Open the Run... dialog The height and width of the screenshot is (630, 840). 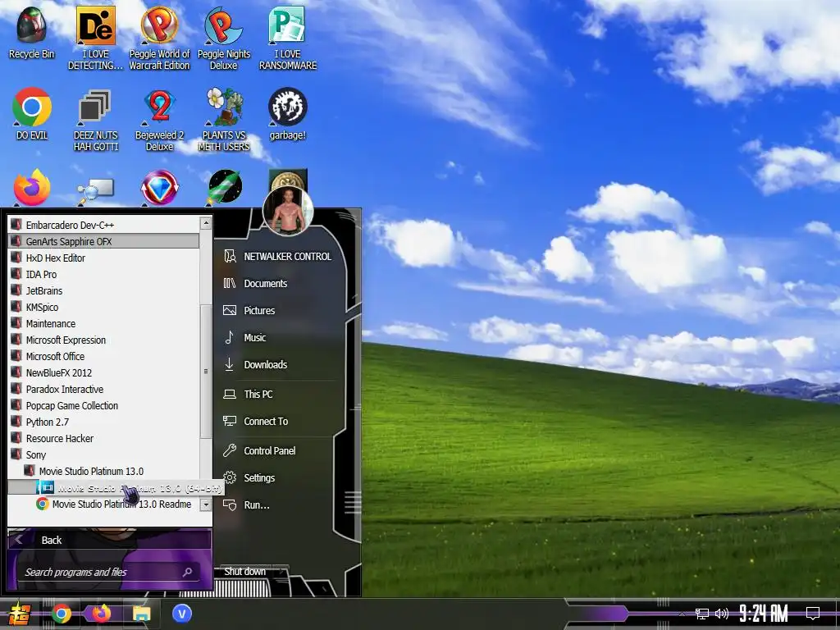[x=281, y=505]
